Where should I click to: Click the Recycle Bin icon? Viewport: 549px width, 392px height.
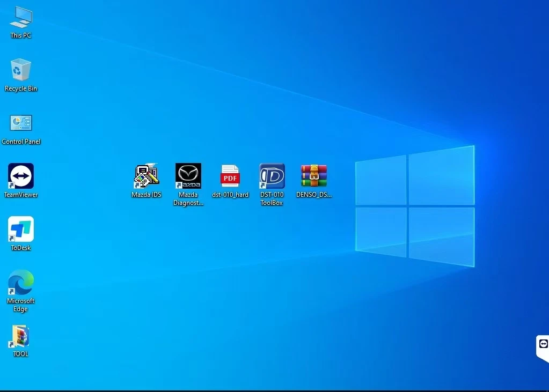[21, 70]
